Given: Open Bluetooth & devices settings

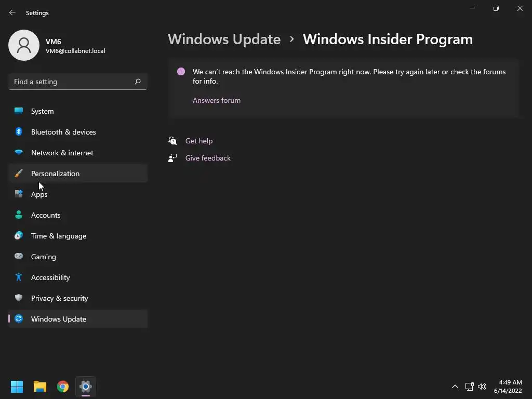Looking at the screenshot, I should coord(78,132).
